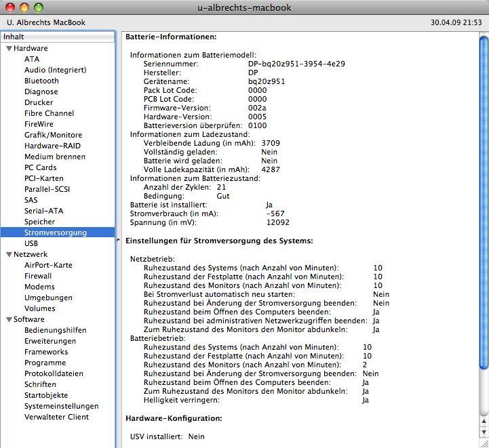Image resolution: width=489 pixels, height=448 pixels.
Task: Click the Gerätename value bq20z951
Action: tap(267, 81)
